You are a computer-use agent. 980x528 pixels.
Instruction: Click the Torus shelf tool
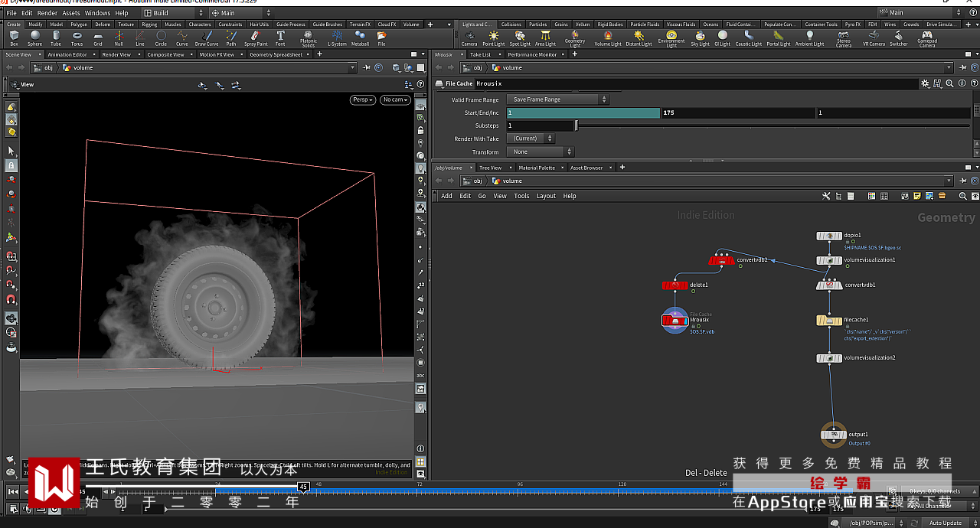click(77, 37)
